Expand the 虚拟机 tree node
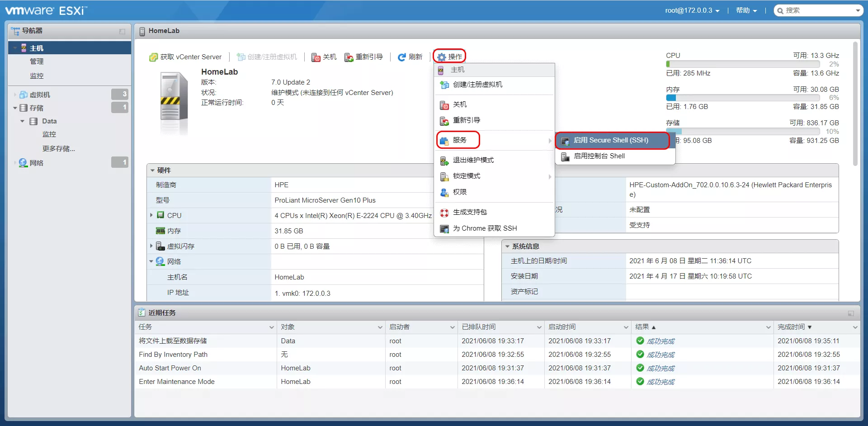Screen dimensions: 868x426 click(15, 95)
